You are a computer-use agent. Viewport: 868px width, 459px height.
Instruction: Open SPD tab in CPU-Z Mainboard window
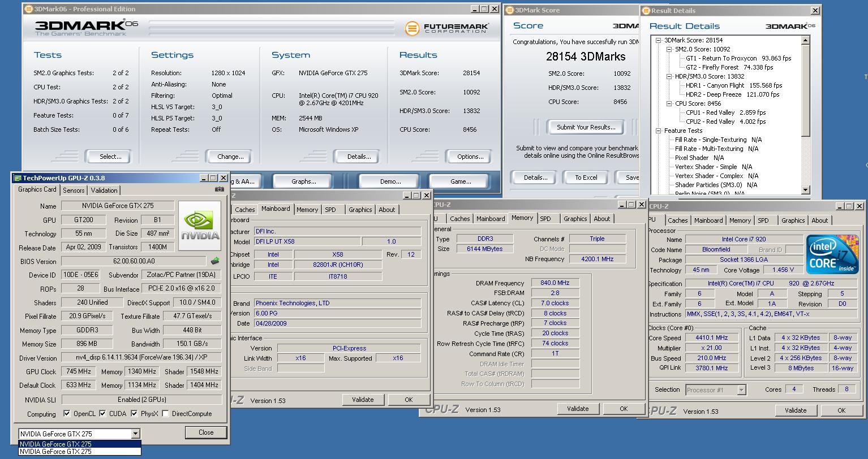tap(330, 210)
